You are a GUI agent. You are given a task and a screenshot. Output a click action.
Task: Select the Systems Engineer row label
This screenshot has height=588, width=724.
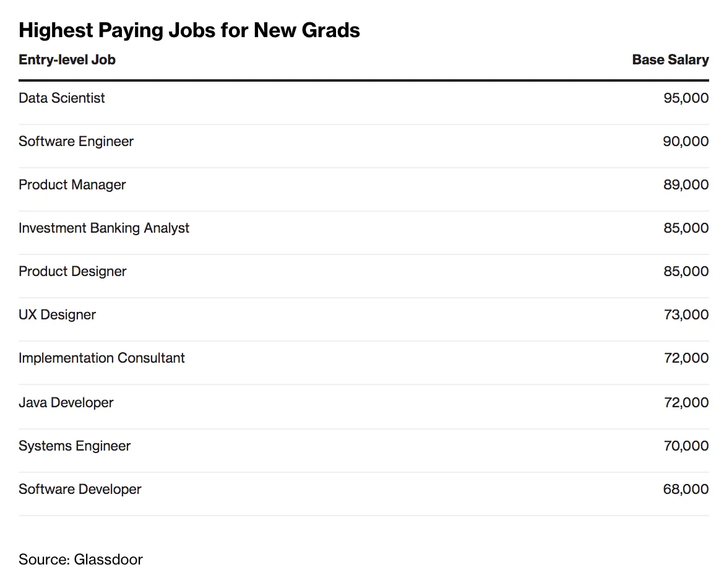pos(75,446)
